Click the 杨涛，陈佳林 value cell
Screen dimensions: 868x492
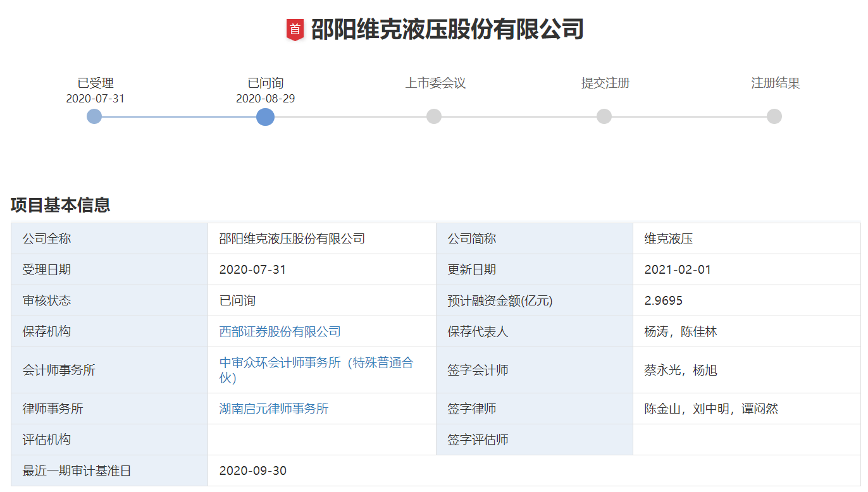(x=747, y=331)
